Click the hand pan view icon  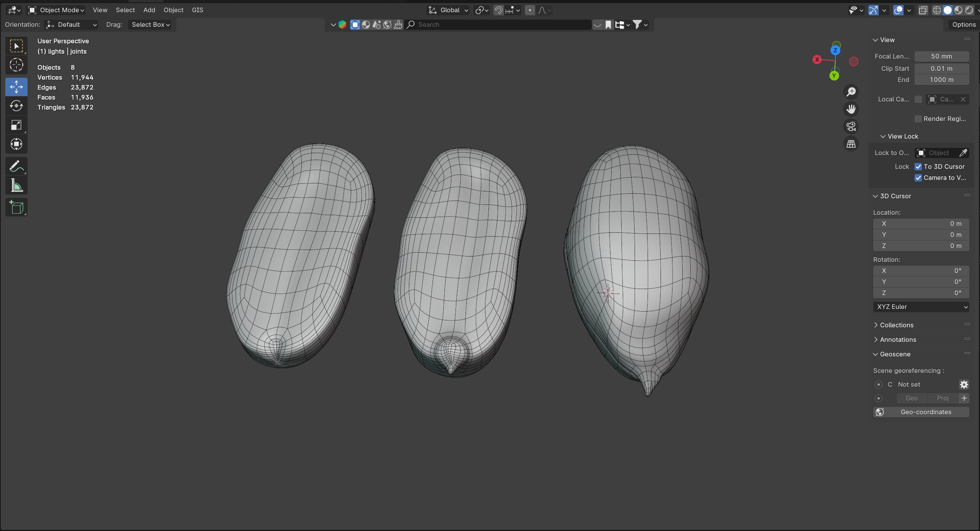click(x=851, y=109)
